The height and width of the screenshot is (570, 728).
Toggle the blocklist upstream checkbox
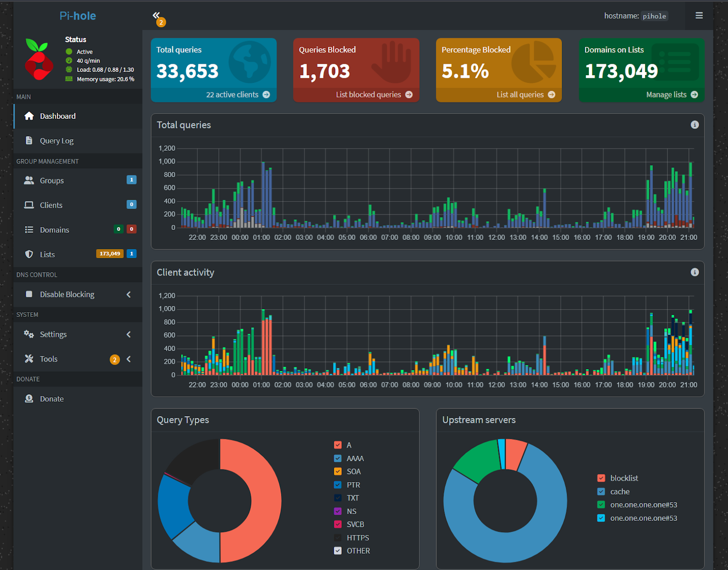coord(601,478)
